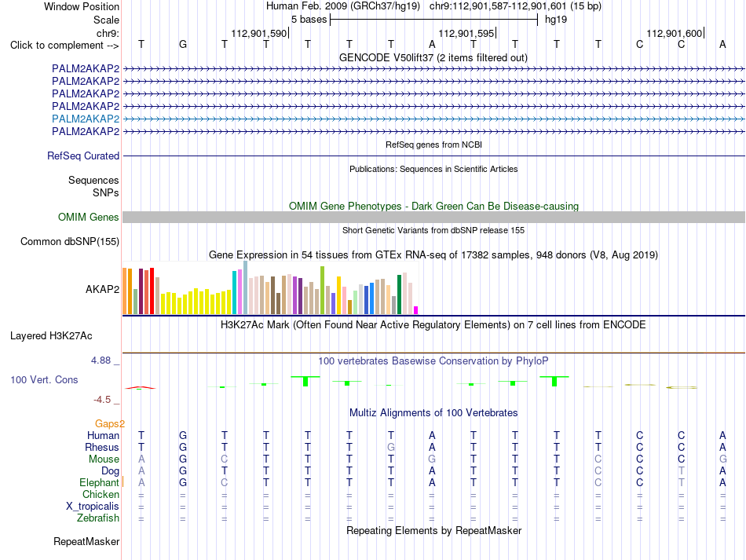The width and height of the screenshot is (746, 560).
Task: Click the orange Gaps2 label
Action: pos(110,423)
